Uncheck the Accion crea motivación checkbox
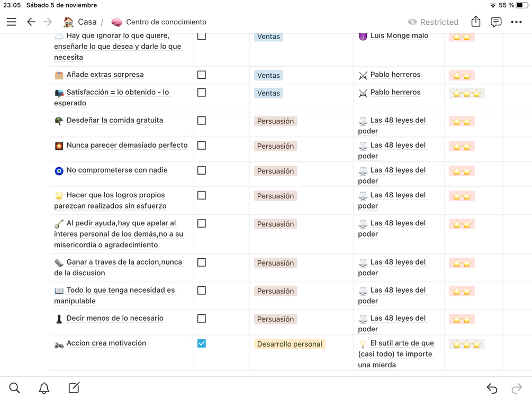This screenshot has width=532, height=399. pos(202,343)
